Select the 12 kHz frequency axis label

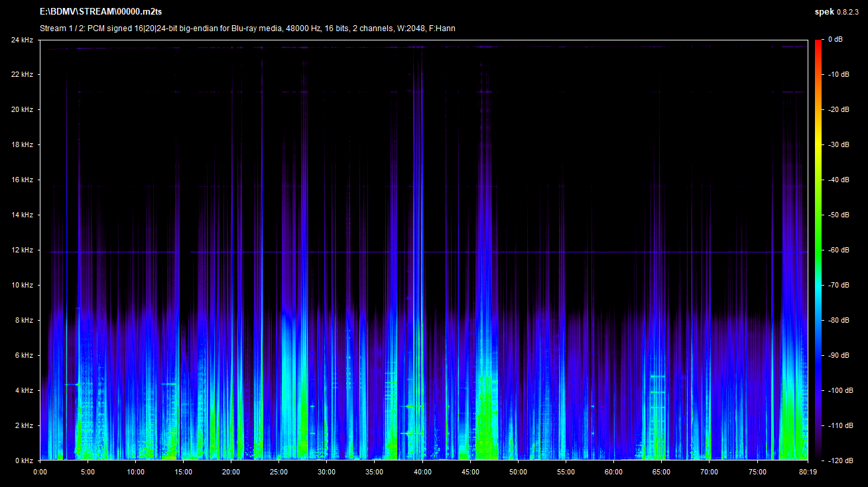(x=22, y=250)
